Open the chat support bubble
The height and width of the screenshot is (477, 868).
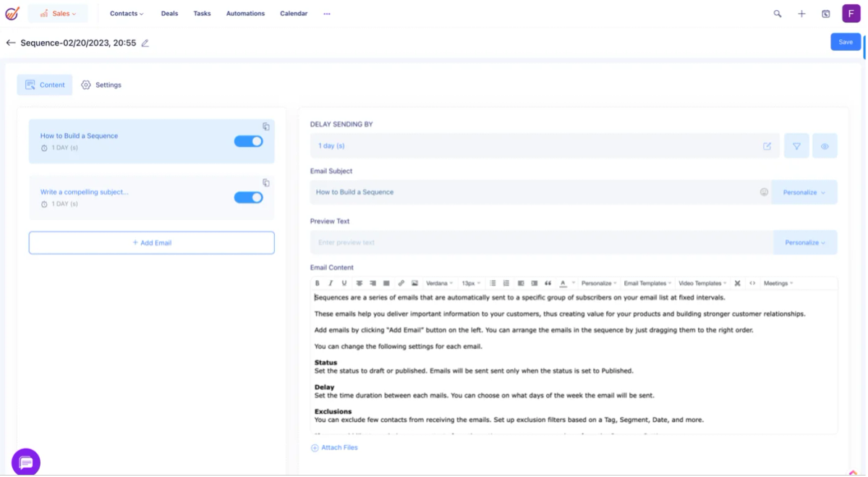click(x=26, y=462)
